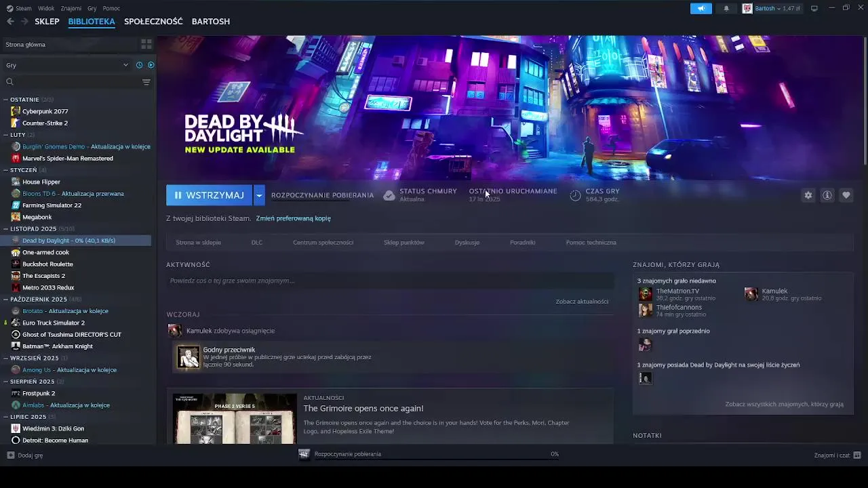Click the announcements megaphone icon
Image resolution: width=868 pixels, height=488 pixels.
coord(701,8)
